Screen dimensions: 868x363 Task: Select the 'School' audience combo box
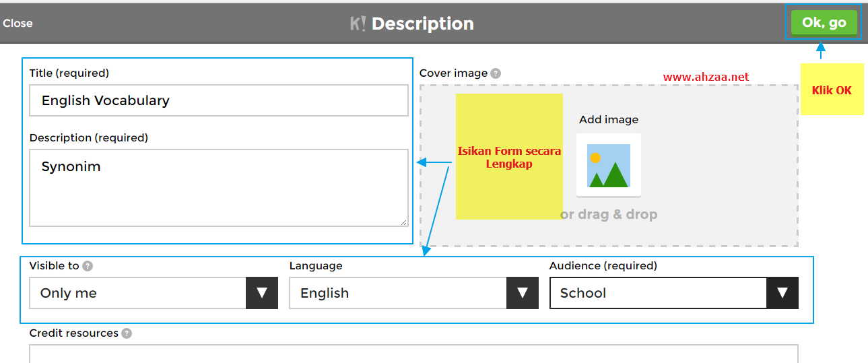click(674, 293)
